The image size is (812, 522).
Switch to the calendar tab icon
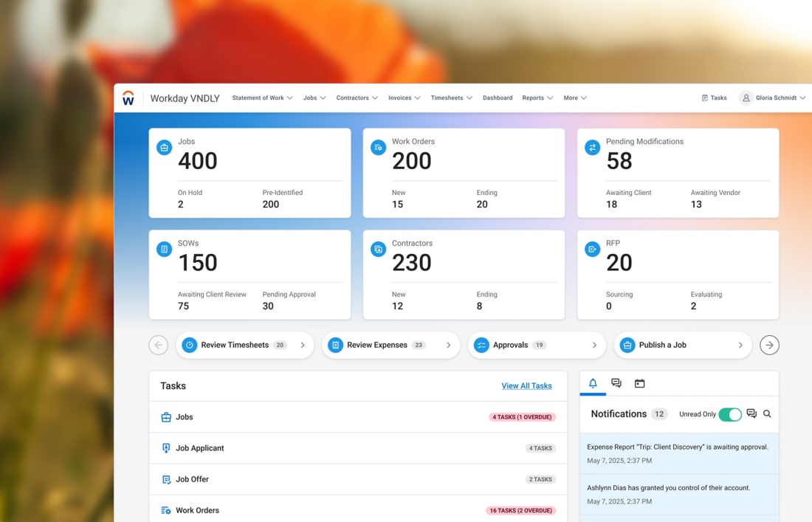click(639, 383)
